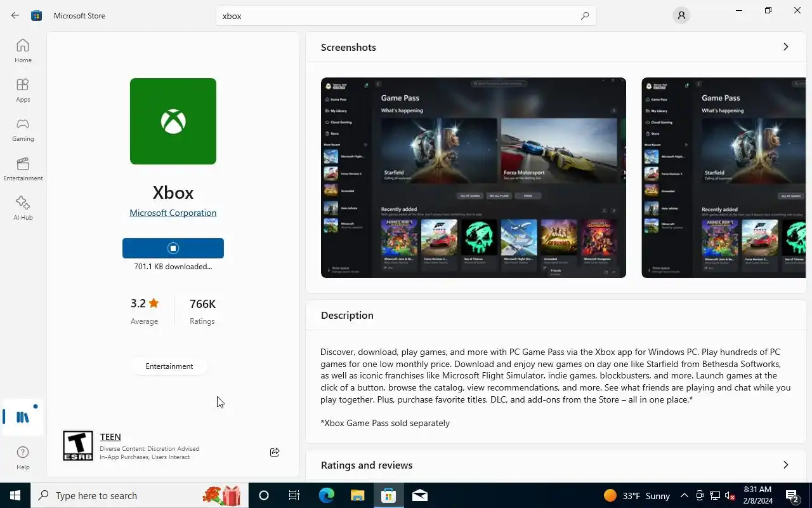Expand the Ratings and reviews chevron
This screenshot has height=508, width=812.
[x=786, y=465]
